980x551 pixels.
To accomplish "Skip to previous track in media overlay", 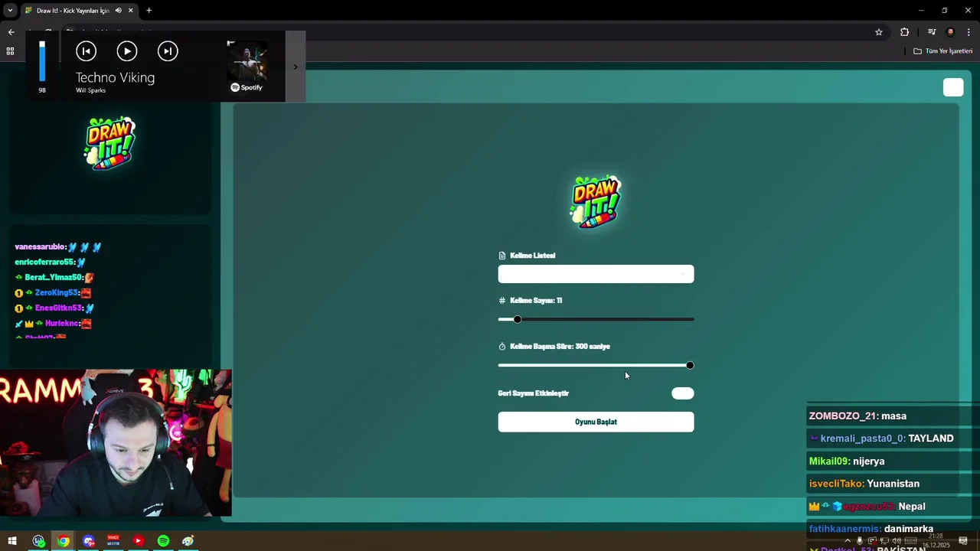I will [x=86, y=51].
